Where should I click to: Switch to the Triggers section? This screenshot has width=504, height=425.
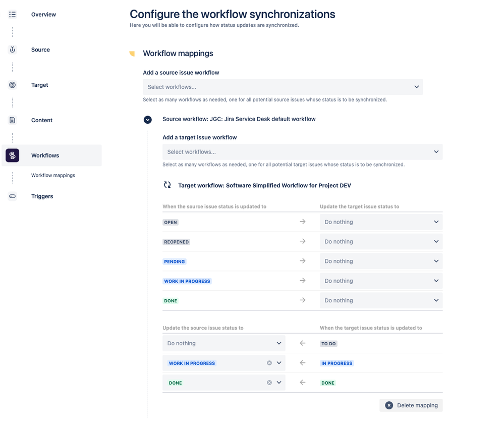42,196
